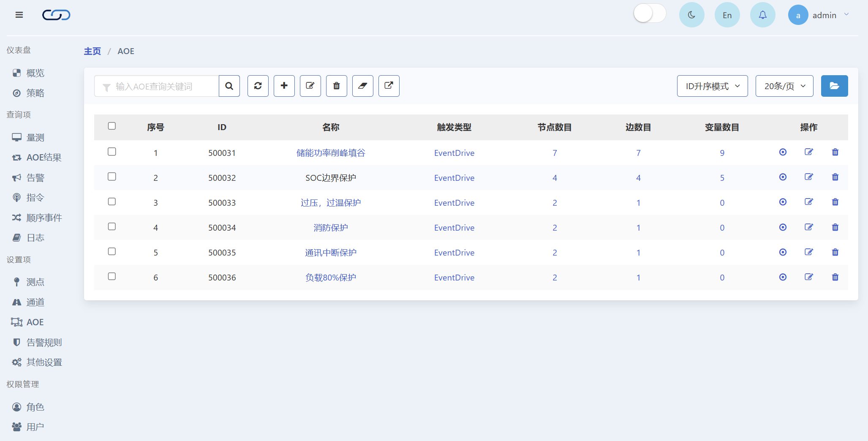
Task: Open the ID升序模式 sort dropdown
Action: 712,86
